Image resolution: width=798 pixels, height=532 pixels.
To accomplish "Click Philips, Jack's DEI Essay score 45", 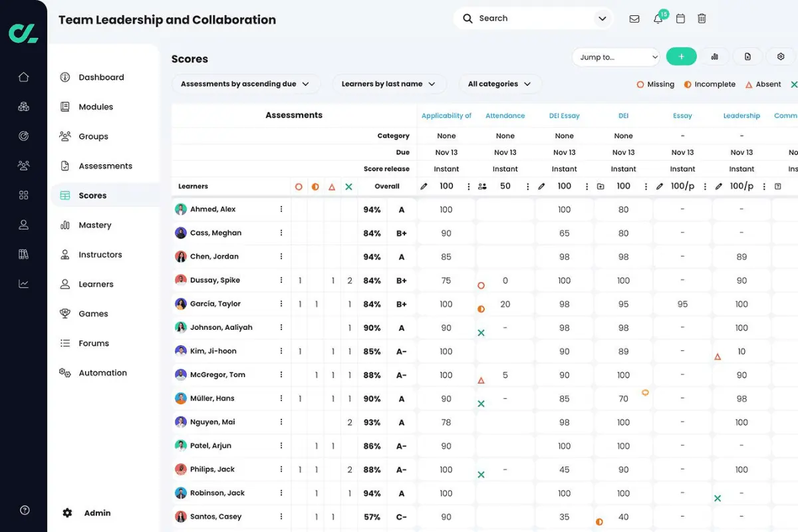I will click(565, 469).
